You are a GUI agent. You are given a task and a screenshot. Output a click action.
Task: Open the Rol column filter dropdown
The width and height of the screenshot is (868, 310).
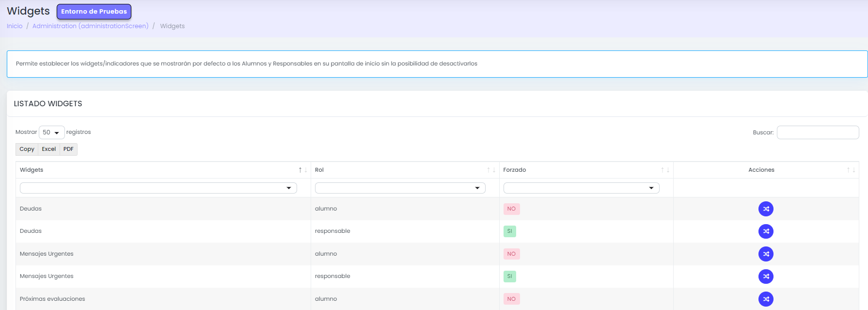(x=400, y=188)
